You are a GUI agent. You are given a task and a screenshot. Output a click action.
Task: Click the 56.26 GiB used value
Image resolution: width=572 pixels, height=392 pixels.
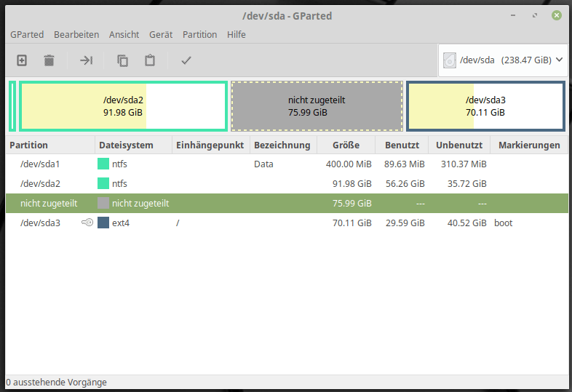pyautogui.click(x=405, y=184)
